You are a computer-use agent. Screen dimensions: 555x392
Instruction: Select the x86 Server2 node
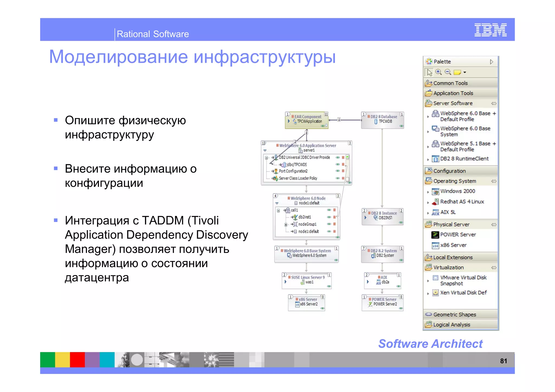click(306, 303)
